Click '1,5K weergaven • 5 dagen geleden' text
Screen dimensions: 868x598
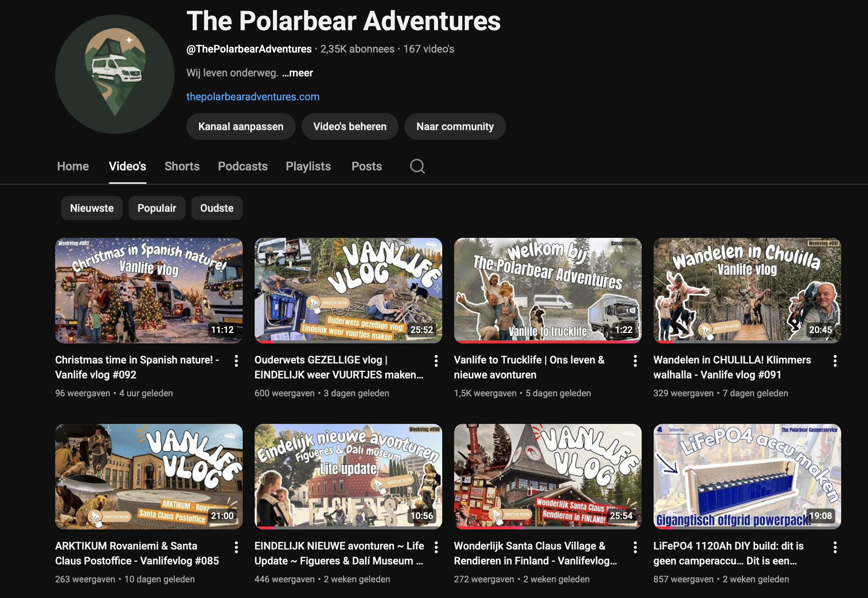[x=523, y=393]
